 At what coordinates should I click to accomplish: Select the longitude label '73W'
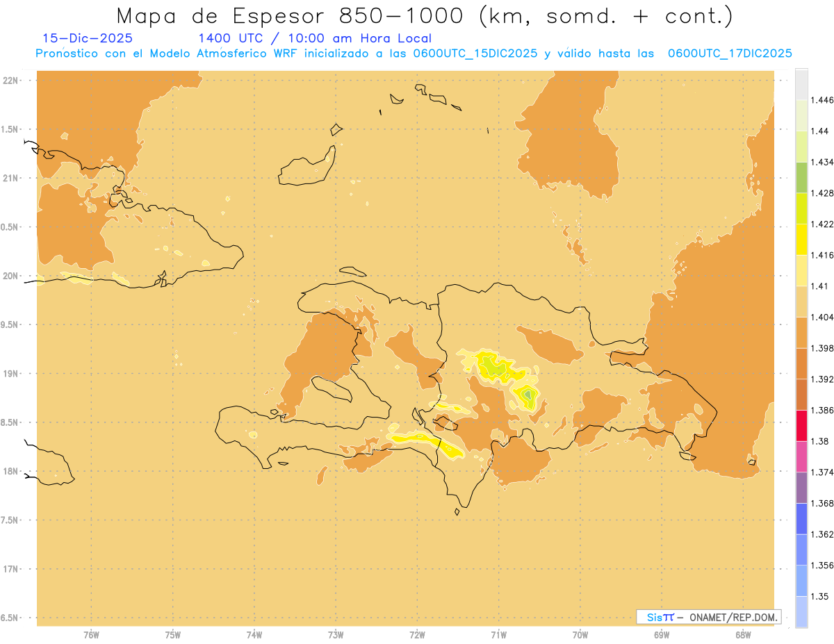[x=336, y=634]
